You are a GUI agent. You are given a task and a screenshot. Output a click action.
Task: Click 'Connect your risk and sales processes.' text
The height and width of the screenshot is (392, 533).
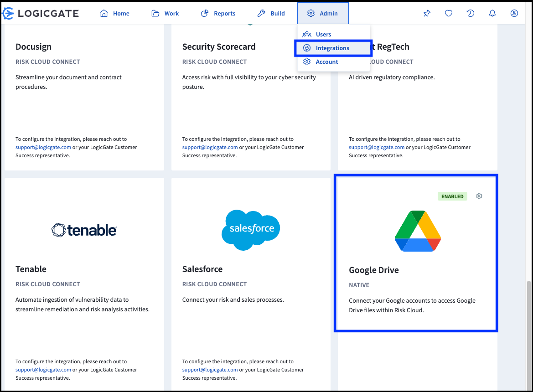[x=233, y=299]
